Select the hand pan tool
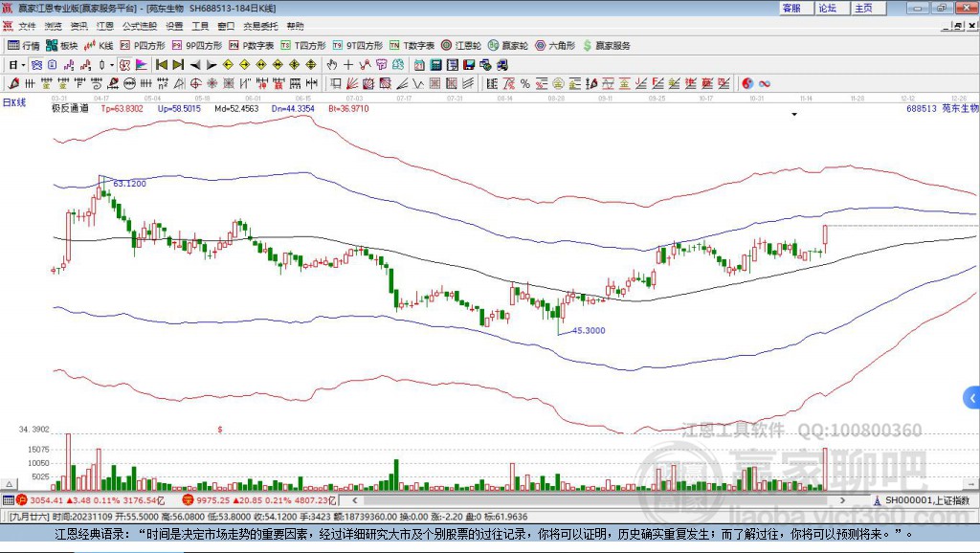 click(x=332, y=65)
